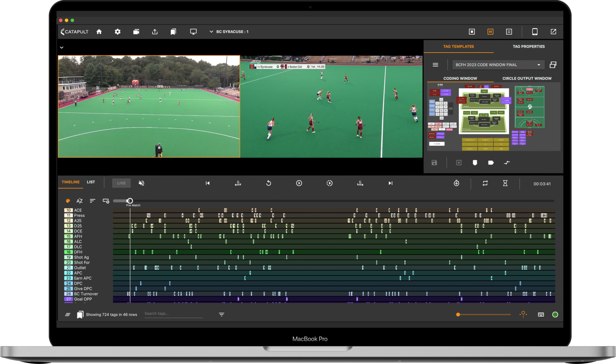This screenshot has height=364, width=616.
Task: Click Showing 724 tags in 46 rows
Action: (x=111, y=314)
